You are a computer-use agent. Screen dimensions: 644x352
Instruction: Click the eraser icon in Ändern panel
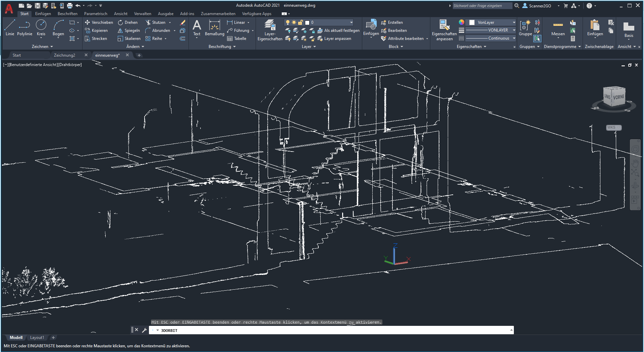tap(182, 22)
